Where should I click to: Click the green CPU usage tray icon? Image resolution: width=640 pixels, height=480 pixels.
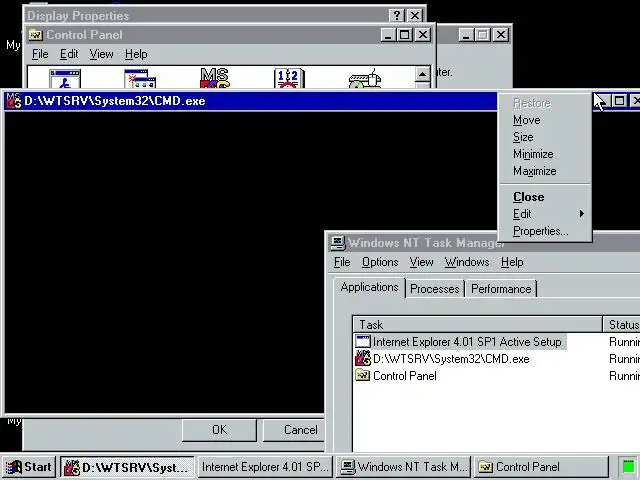point(629,467)
